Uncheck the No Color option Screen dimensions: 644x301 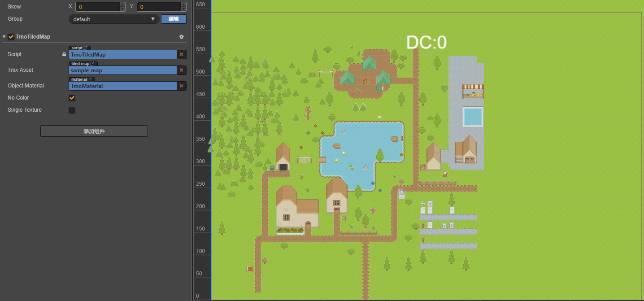72,98
